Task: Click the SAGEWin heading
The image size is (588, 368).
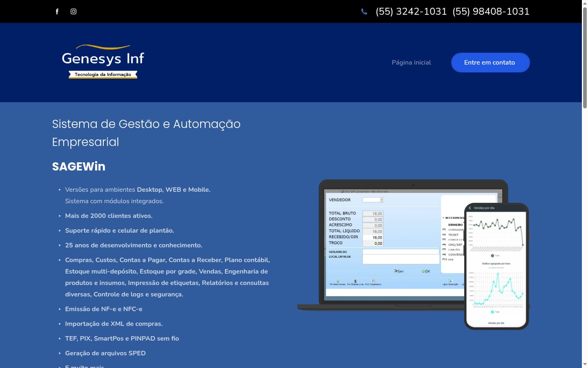Action: 79,166
